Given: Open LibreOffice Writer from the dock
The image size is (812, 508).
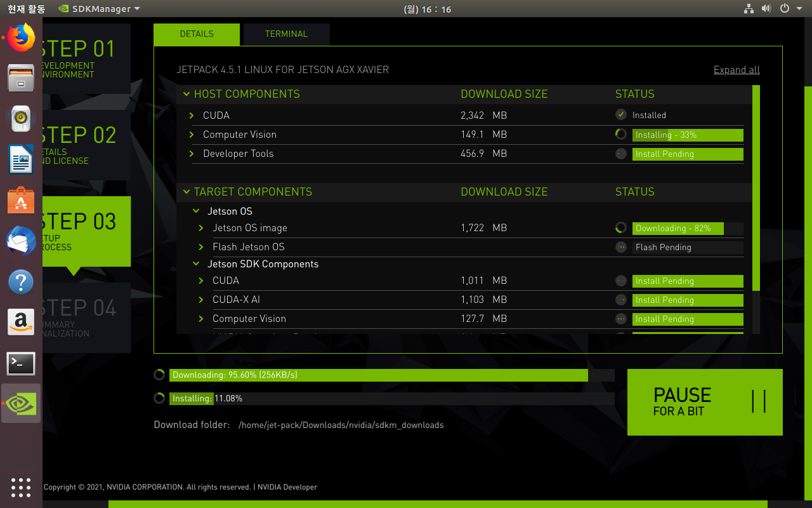Looking at the screenshot, I should click(21, 159).
